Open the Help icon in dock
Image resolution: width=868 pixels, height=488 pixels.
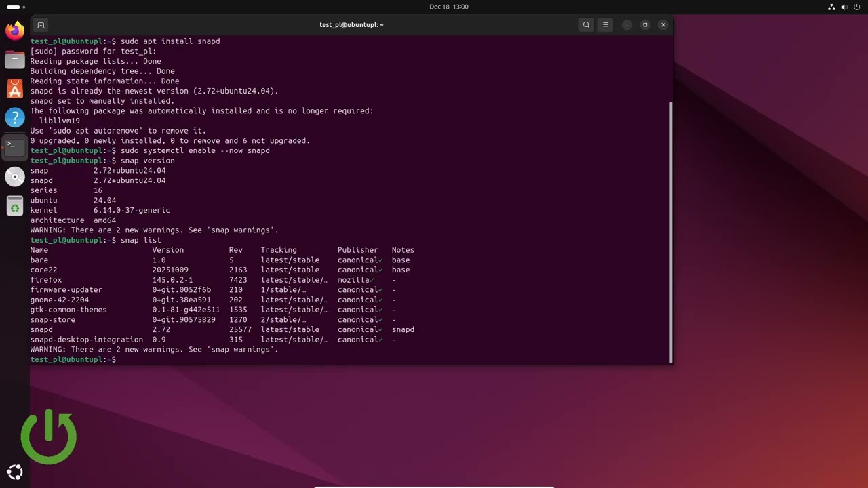pyautogui.click(x=15, y=118)
